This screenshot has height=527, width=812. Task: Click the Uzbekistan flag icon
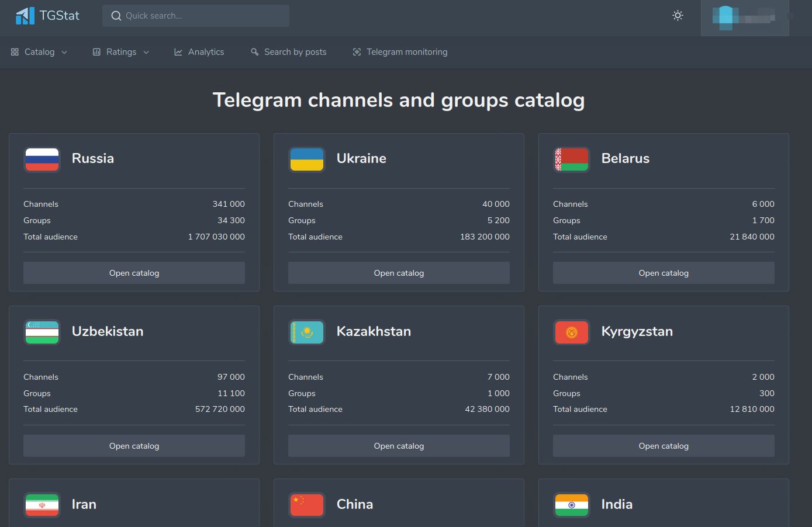tap(42, 332)
